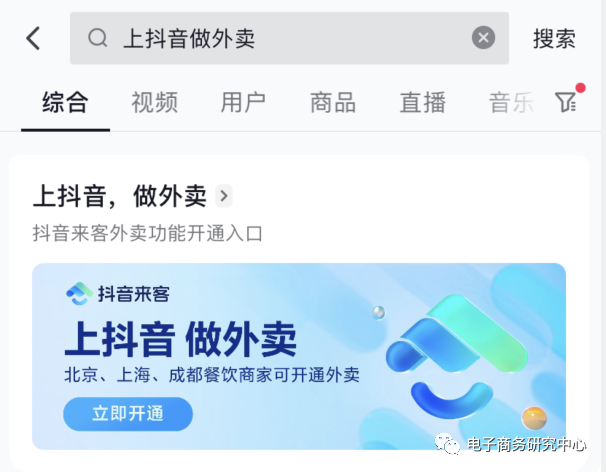Click the 抖音来客 logo icon in banner
Viewport: 606px width, 472px height.
[79, 294]
